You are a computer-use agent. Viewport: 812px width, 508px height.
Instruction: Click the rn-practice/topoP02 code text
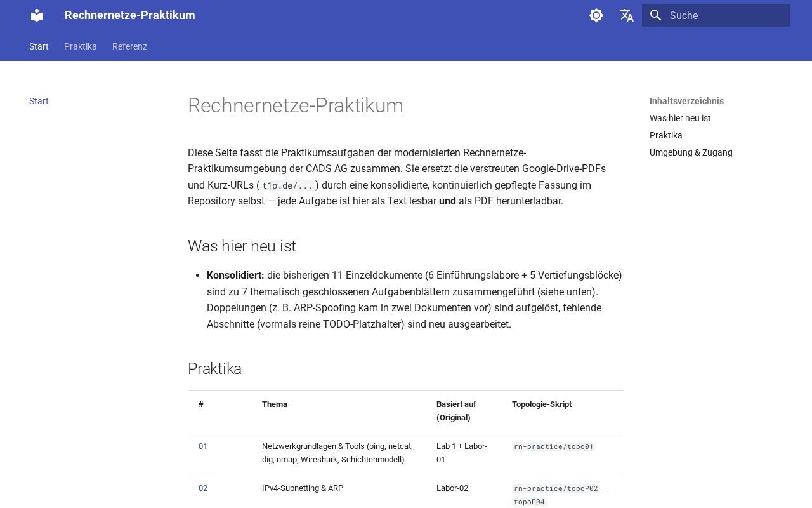pos(556,488)
